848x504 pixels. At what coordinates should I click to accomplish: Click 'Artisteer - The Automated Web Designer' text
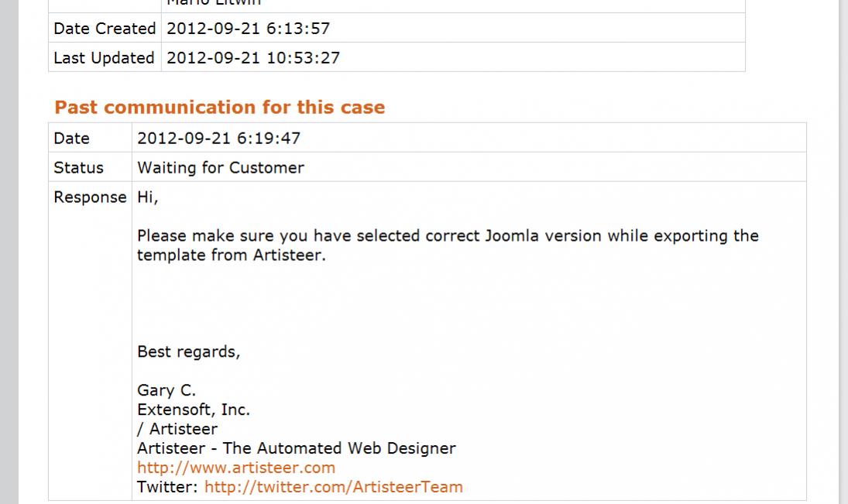(297, 447)
